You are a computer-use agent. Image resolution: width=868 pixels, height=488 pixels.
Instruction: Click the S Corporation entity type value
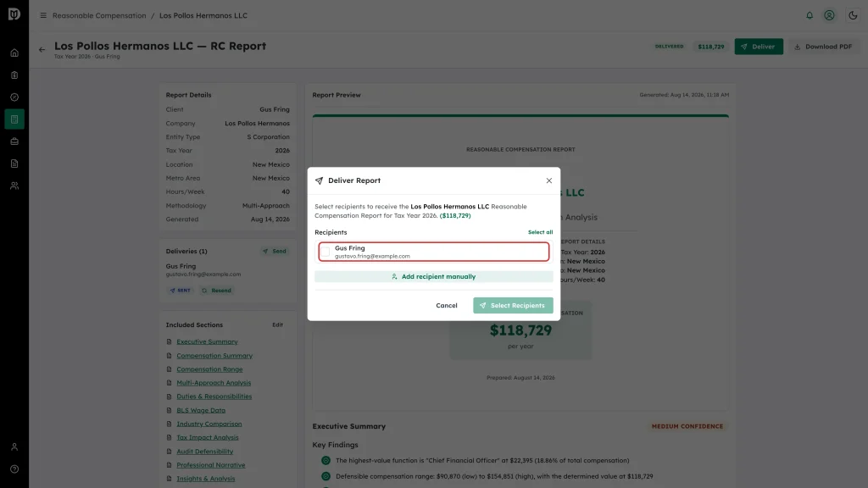click(268, 137)
